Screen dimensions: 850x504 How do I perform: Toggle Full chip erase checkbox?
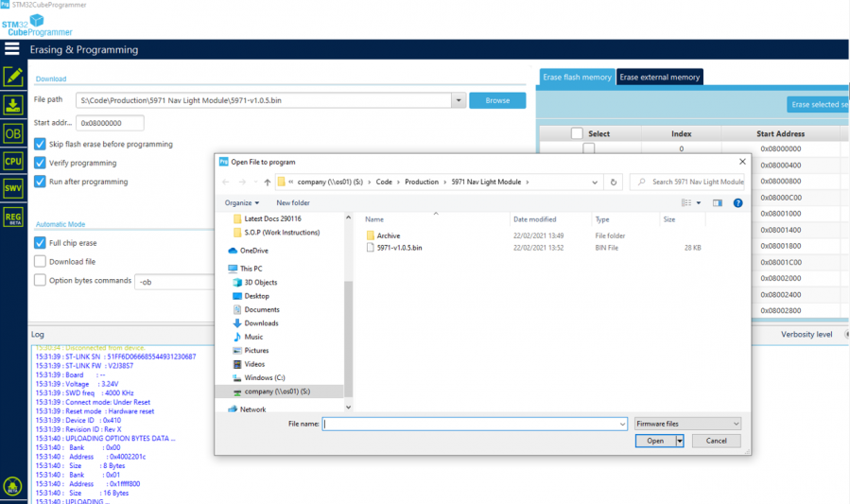click(x=40, y=242)
